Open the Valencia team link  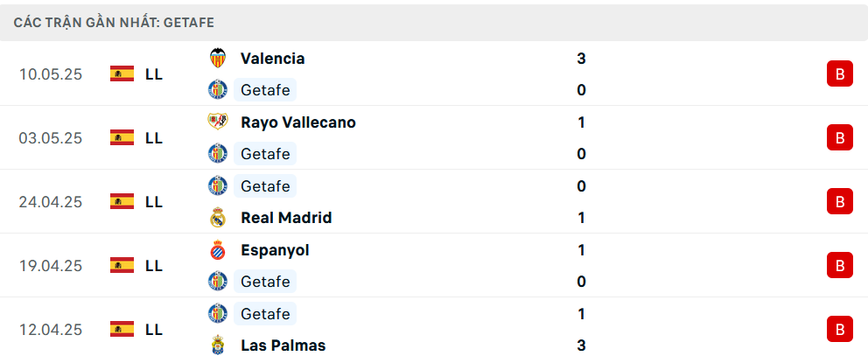pyautogui.click(x=272, y=58)
